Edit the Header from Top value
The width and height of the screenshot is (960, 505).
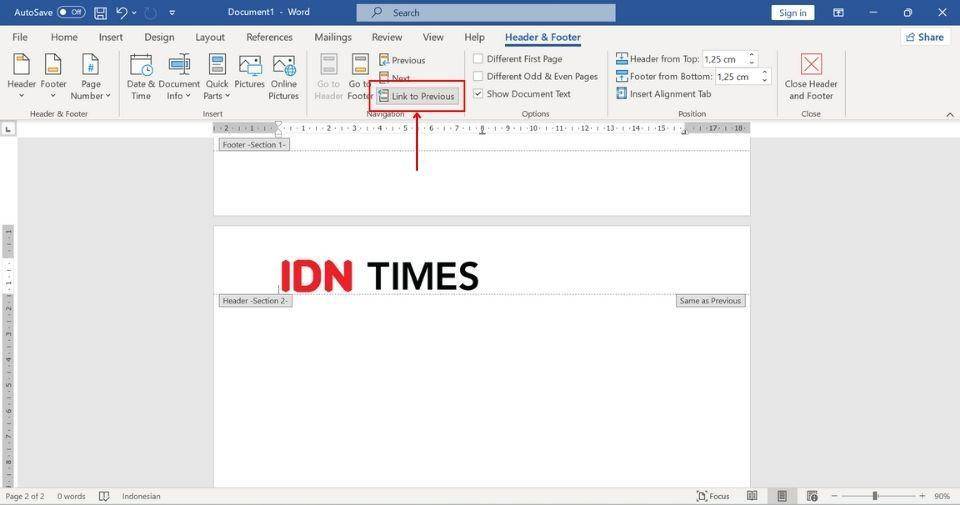[724, 59]
